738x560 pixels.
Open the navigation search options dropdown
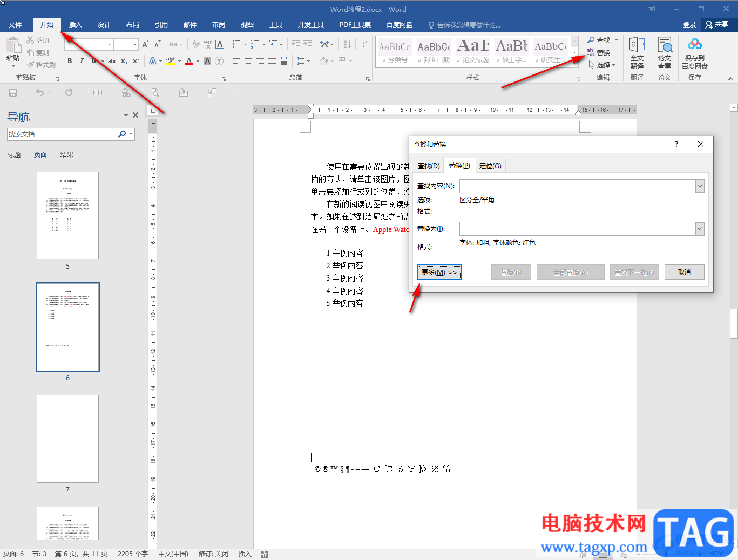(x=131, y=134)
